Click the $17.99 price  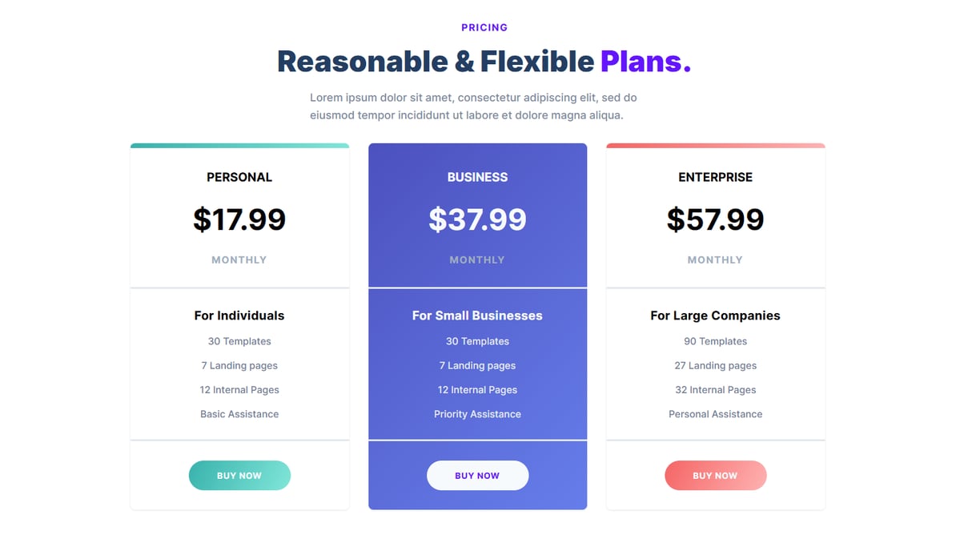click(x=239, y=219)
